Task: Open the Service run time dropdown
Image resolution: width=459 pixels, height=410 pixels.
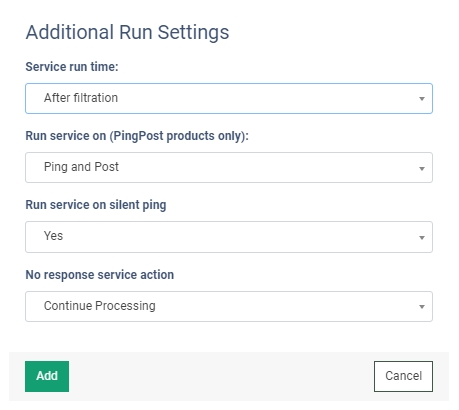Action: point(229,98)
